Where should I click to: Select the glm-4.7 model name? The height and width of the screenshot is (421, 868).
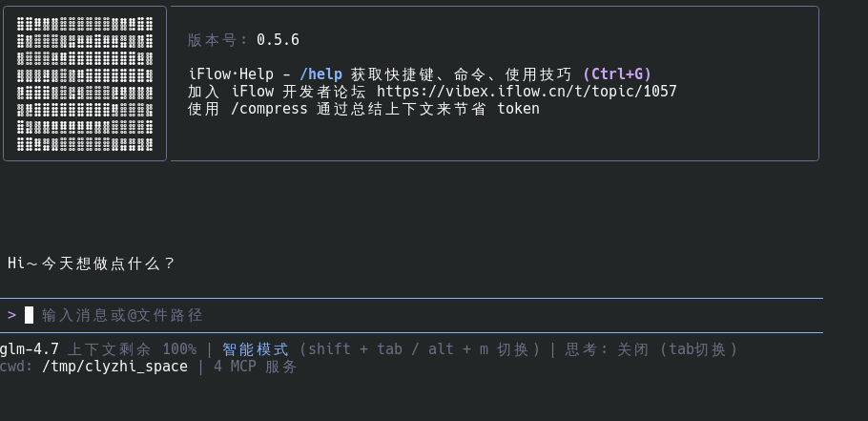pos(30,349)
